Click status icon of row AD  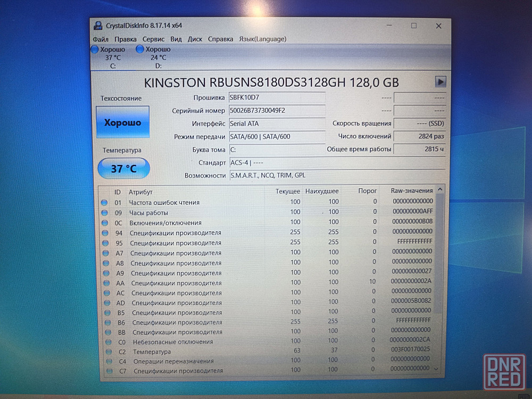click(107, 303)
